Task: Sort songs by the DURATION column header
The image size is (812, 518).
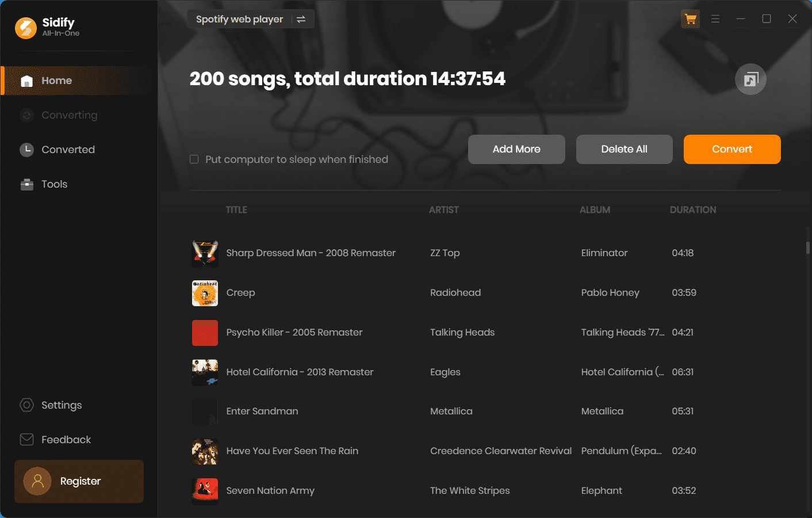Action: click(x=693, y=210)
